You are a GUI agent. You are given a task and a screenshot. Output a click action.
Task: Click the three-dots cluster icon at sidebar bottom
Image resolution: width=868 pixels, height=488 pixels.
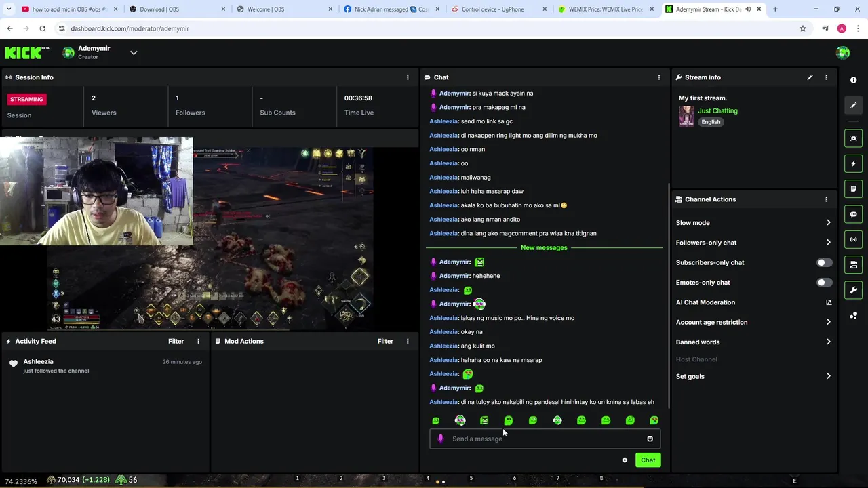pyautogui.click(x=853, y=315)
